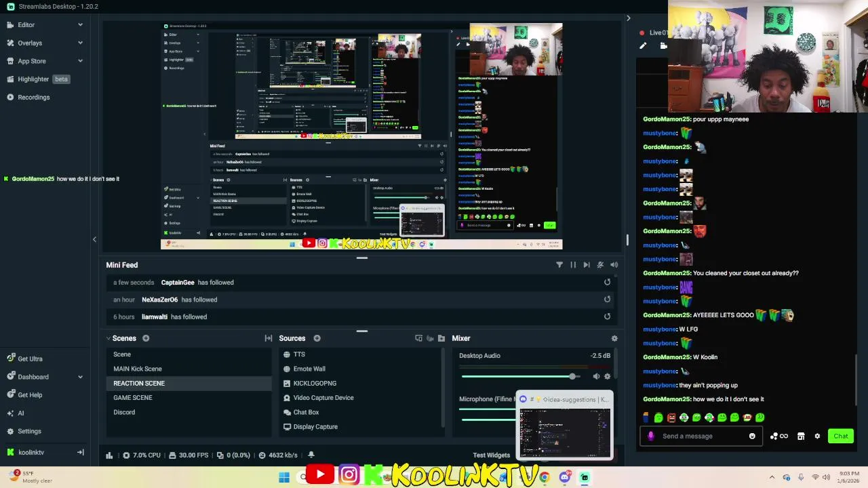Expand the Editor chevron
Screen dimensions: 868x488
(x=80, y=25)
